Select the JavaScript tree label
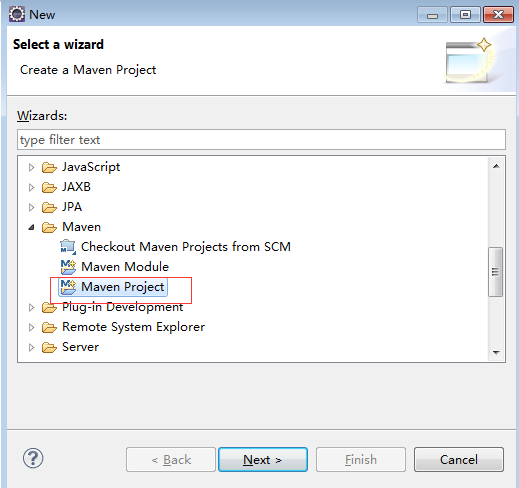Image resolution: width=519 pixels, height=488 pixels. 91,167
